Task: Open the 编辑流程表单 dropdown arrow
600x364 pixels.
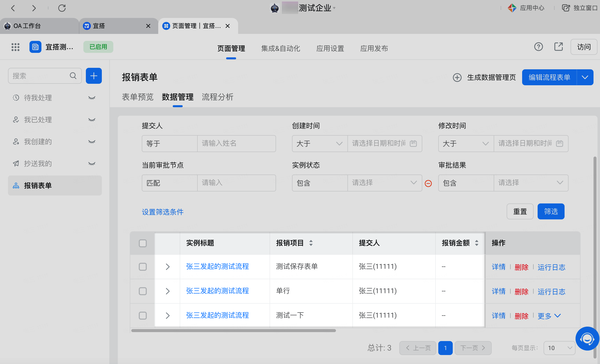Action: tap(585, 77)
